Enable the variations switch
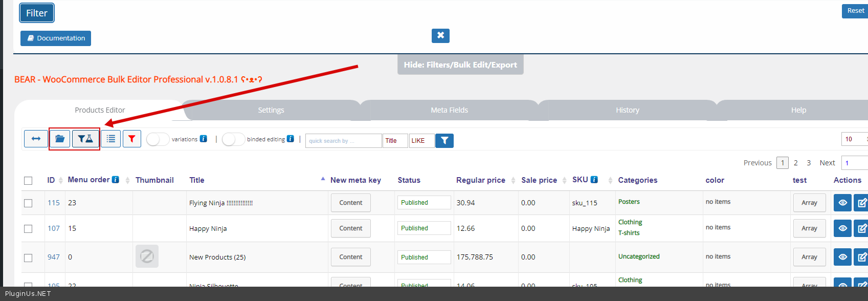Screen dimensions: 868x301 [158, 139]
